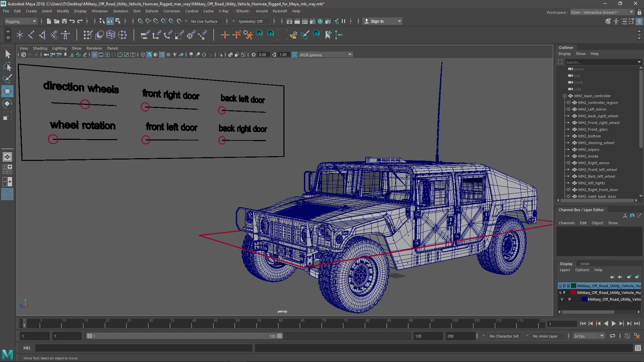Viewport: 644px width, 362px height.
Task: Open the Workspace XGen dropdown
Action: [602, 12]
